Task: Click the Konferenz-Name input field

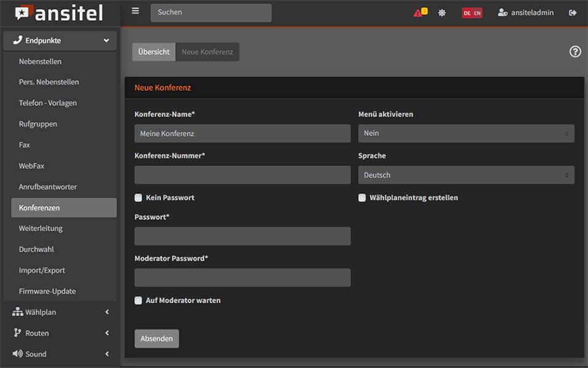Action: point(242,134)
